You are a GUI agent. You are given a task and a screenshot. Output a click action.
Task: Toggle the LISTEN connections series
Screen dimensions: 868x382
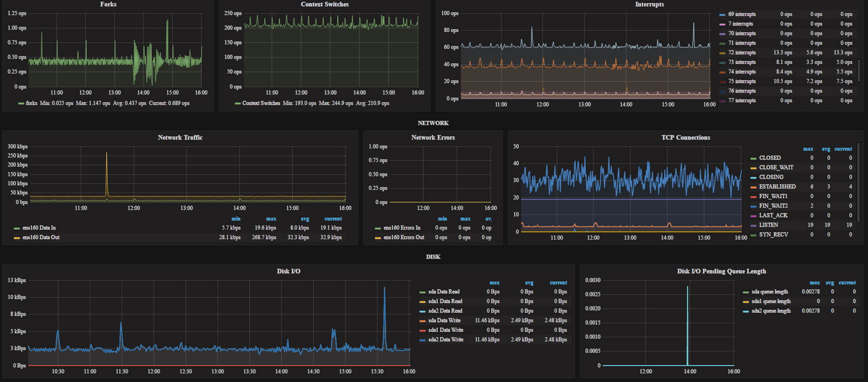[x=769, y=225]
